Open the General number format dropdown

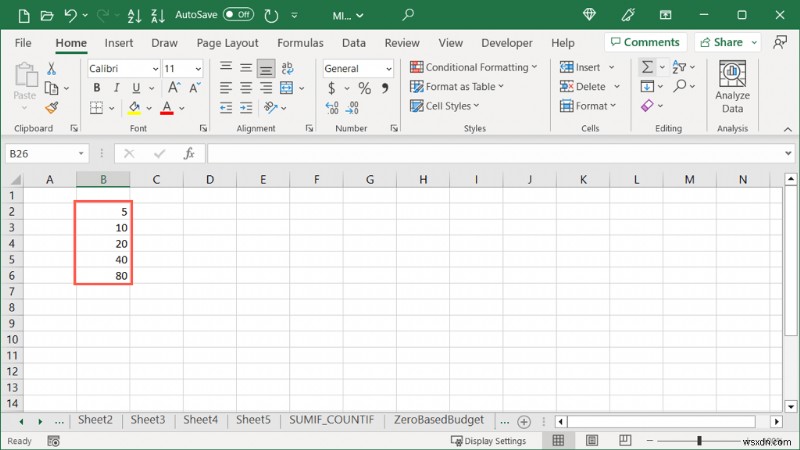(389, 69)
